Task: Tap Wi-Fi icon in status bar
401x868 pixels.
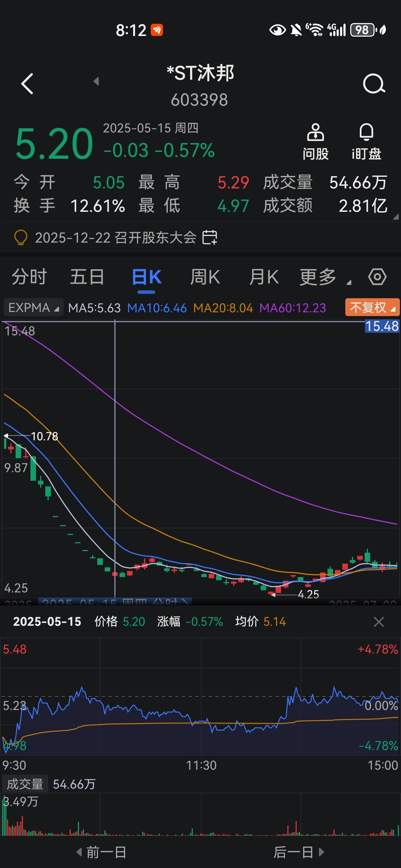Action: pyautogui.click(x=314, y=30)
